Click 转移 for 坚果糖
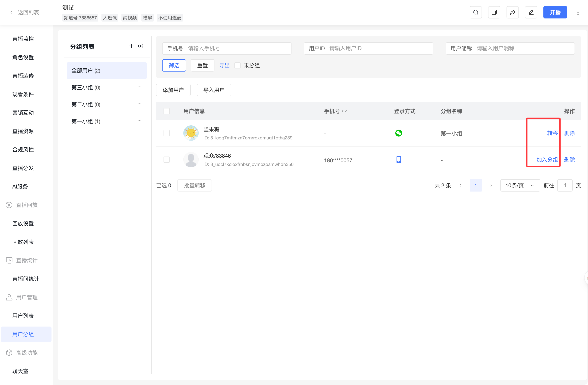This screenshot has width=588, height=385. 552,133
